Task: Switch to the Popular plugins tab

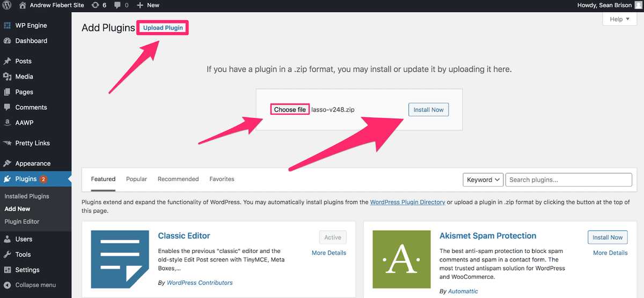Action: [136, 179]
